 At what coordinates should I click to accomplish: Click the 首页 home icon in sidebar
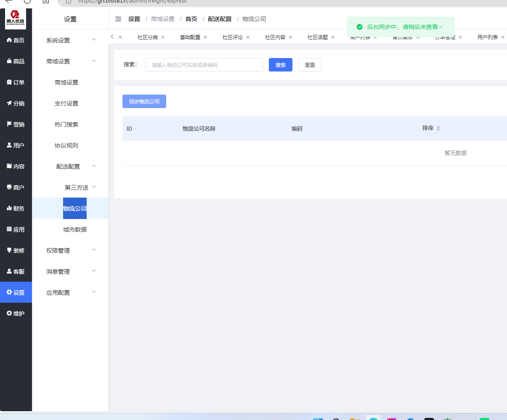9,40
